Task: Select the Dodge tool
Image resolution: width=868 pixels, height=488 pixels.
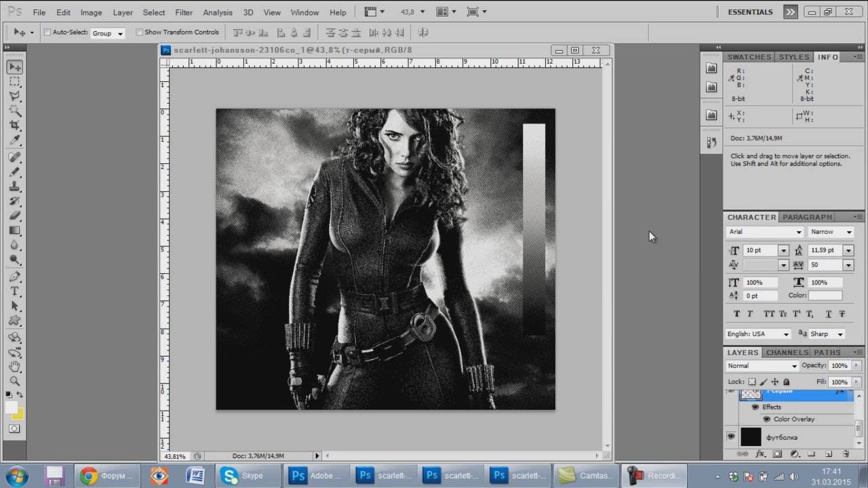Action: tap(15, 260)
